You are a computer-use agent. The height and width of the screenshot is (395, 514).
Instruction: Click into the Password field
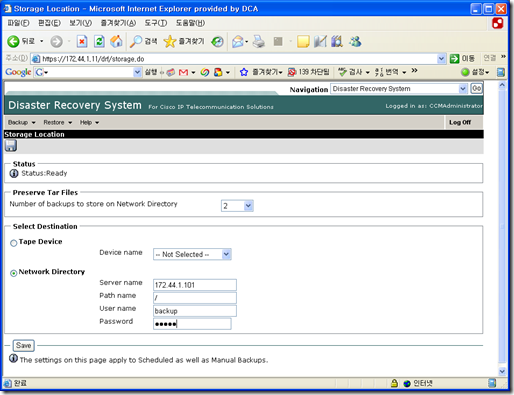(x=192, y=324)
